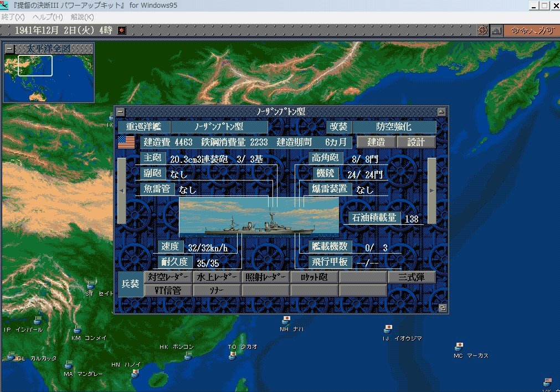Click the ノーザンプトン型 class name field
This screenshot has height=392, width=560.
pos(219,127)
